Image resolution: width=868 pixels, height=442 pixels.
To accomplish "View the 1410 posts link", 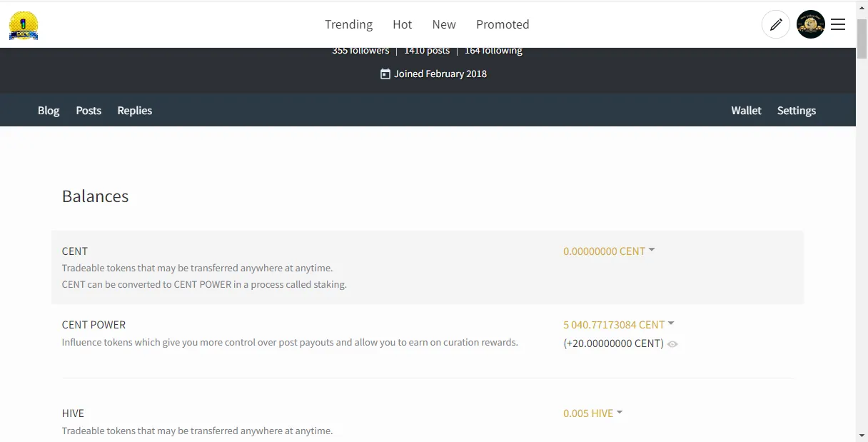I will pyautogui.click(x=427, y=51).
